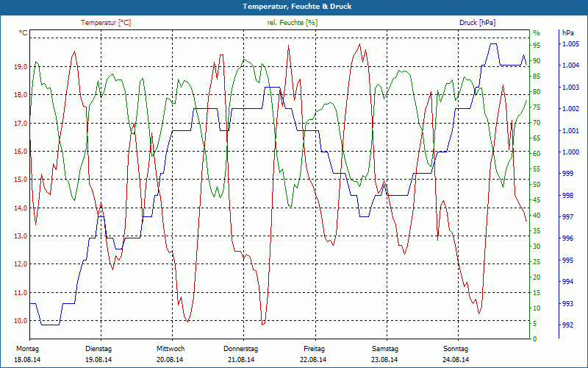Select the red 'Temperatur [°C]' legend label
Image resolution: width=588 pixels, height=368 pixels.
point(106,23)
